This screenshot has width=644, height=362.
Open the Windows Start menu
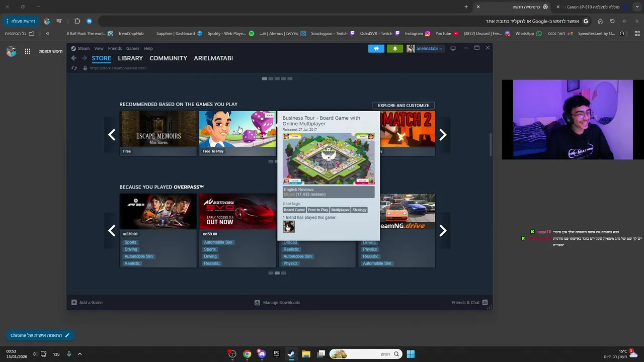(x=411, y=354)
